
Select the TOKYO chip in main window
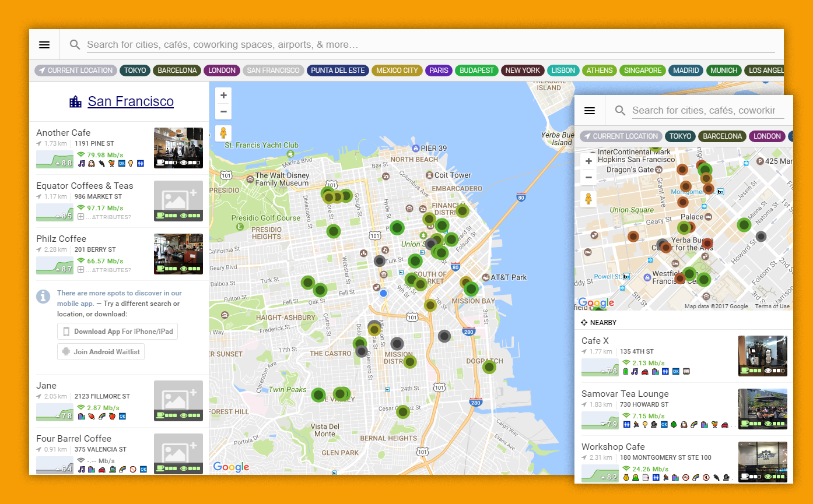click(x=135, y=71)
